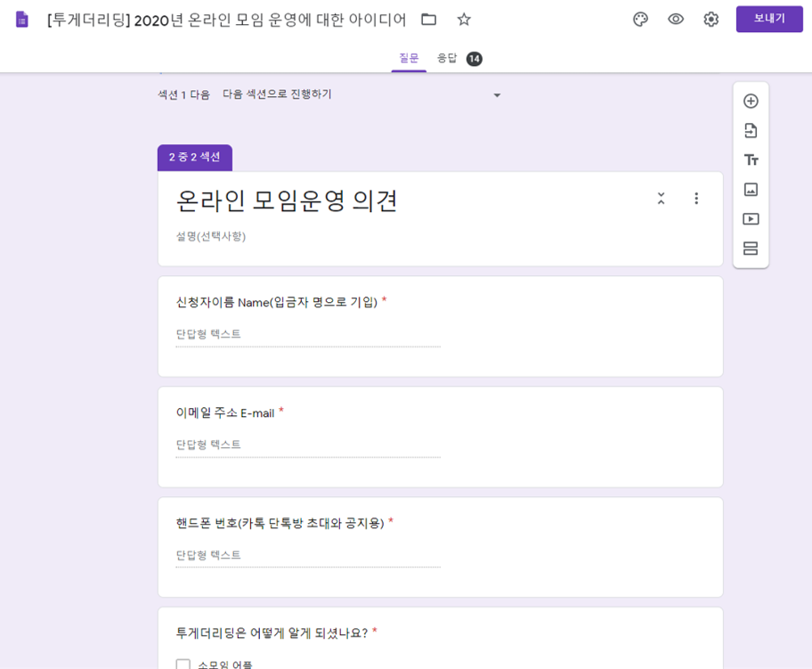
Task: Star this form as favorite
Action: coord(464,20)
